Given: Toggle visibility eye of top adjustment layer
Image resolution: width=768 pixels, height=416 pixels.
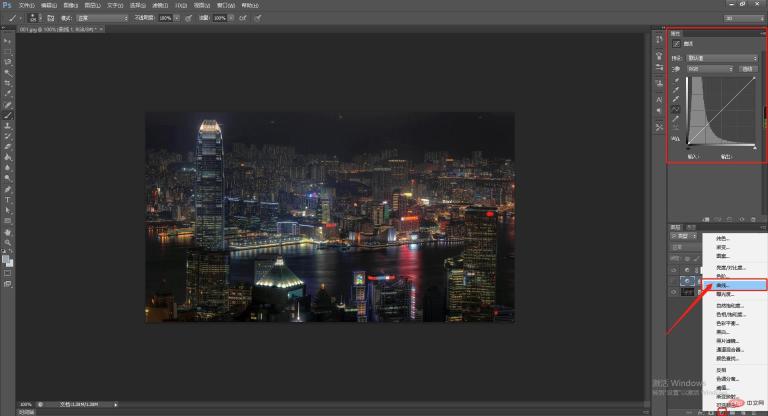Looking at the screenshot, I should click(674, 270).
